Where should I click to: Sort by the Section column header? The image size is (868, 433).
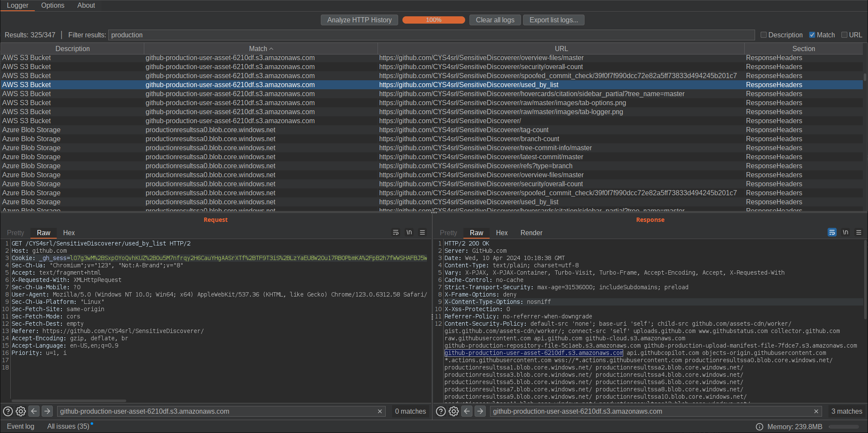(803, 49)
